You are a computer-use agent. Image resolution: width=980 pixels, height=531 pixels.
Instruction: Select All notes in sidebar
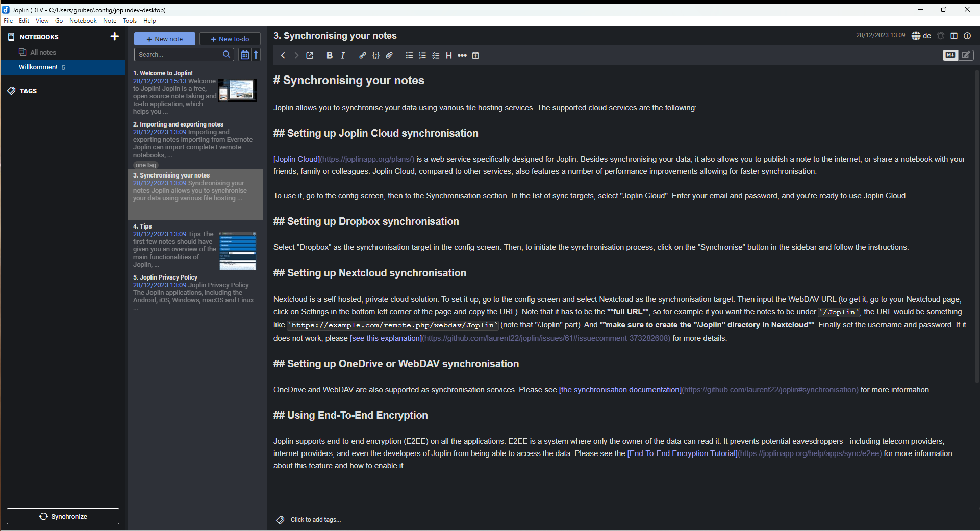point(63,52)
